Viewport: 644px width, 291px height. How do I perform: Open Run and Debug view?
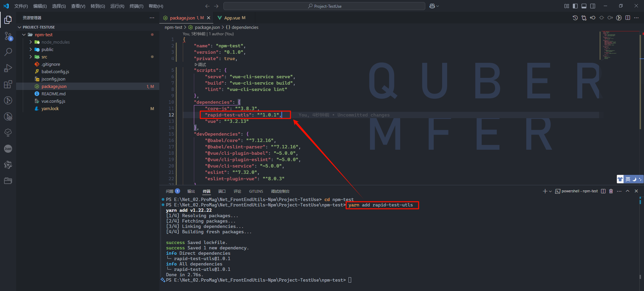tap(8, 68)
